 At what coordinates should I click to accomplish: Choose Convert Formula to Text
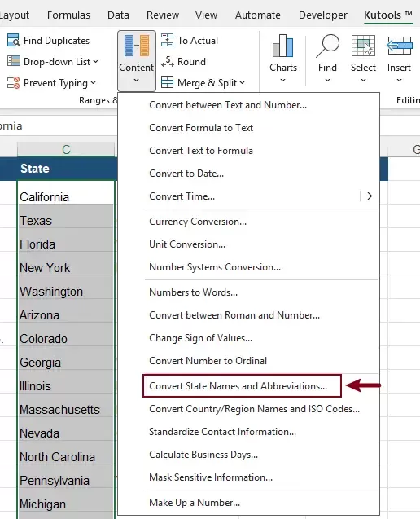pyautogui.click(x=249, y=128)
